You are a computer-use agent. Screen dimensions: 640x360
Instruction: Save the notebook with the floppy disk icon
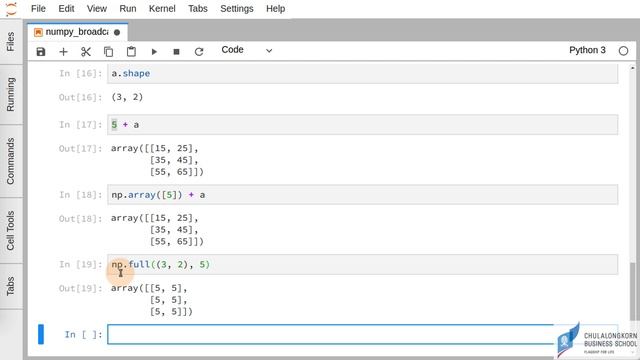41,52
